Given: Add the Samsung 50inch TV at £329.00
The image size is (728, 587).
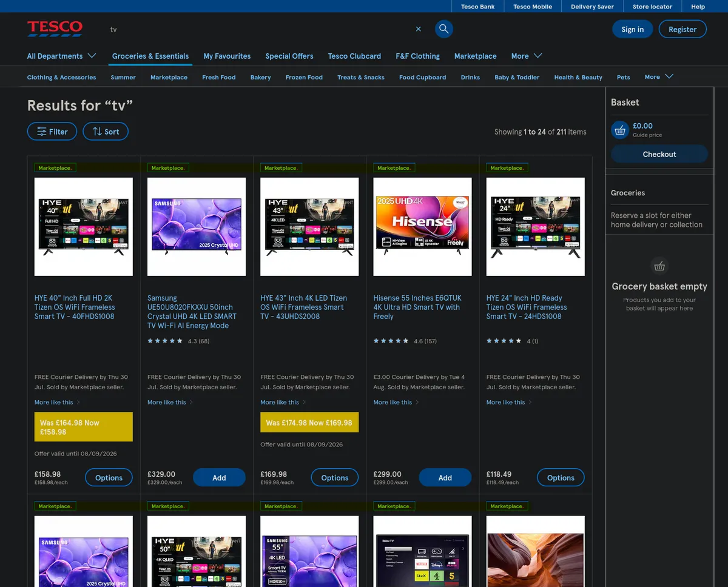Looking at the screenshot, I should (219, 478).
